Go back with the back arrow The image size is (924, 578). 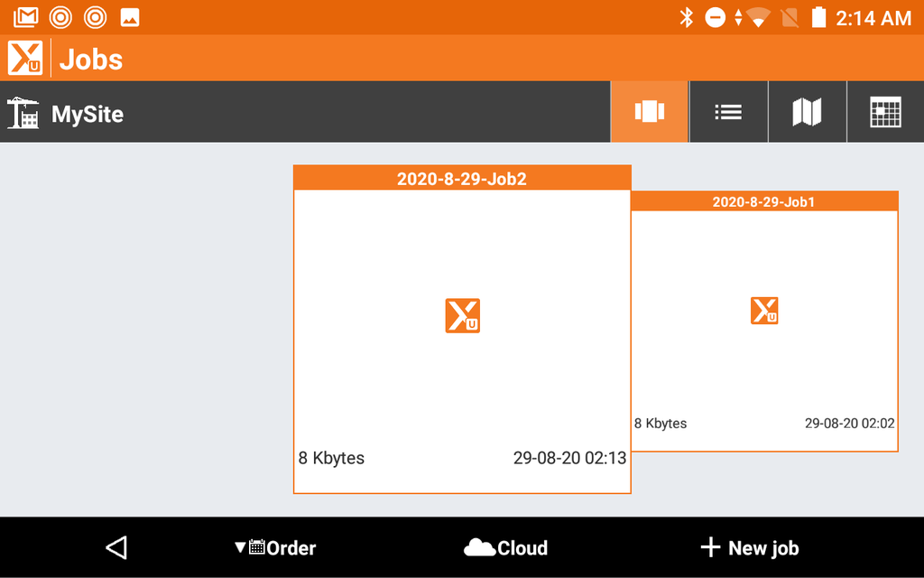point(116,547)
